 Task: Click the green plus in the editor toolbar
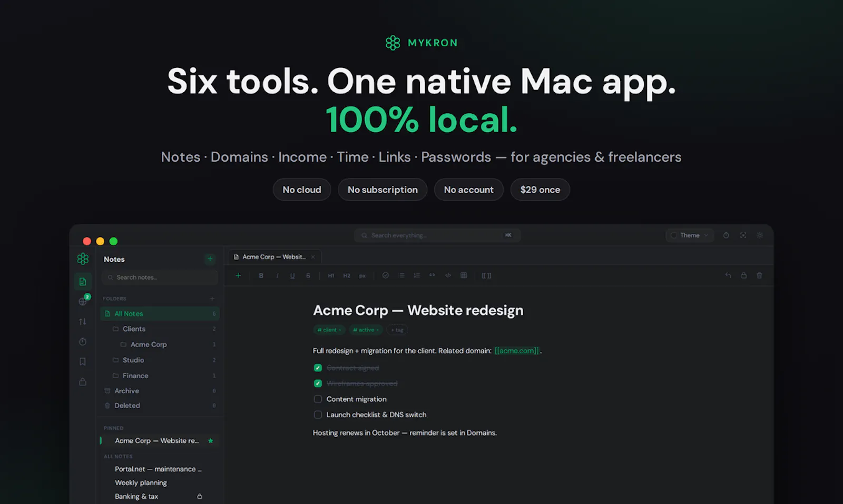(238, 275)
